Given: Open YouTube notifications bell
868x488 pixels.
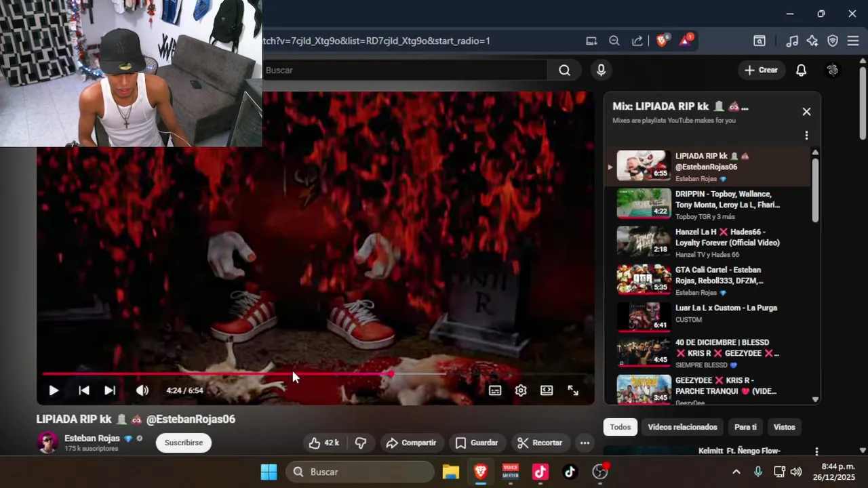Looking at the screenshot, I should click(x=801, y=70).
